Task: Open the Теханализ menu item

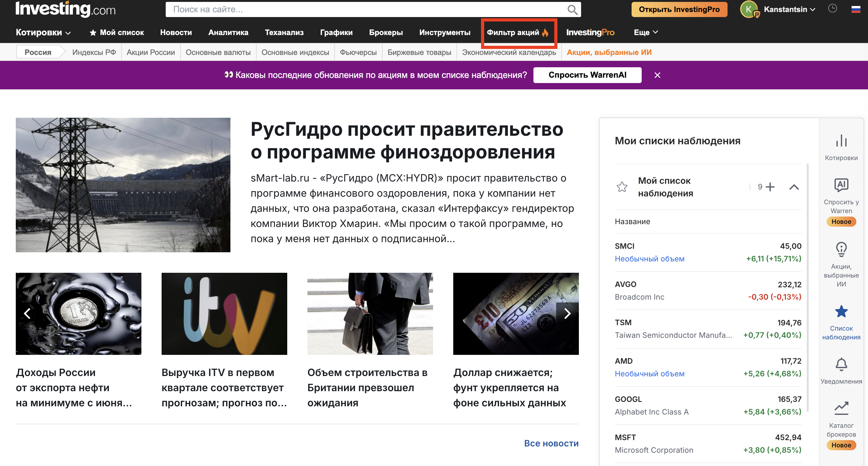Action: point(284,32)
